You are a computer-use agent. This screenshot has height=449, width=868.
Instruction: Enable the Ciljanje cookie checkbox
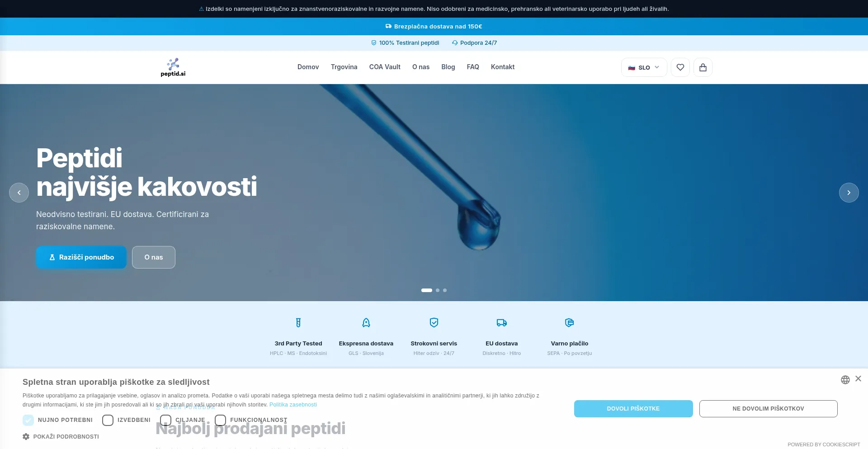(x=165, y=420)
